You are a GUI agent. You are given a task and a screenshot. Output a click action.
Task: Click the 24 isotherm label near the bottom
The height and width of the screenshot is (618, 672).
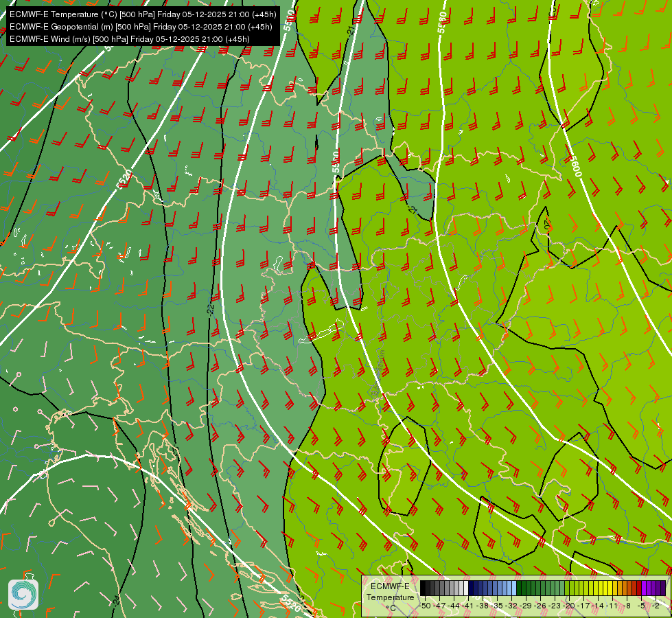coord(117,600)
